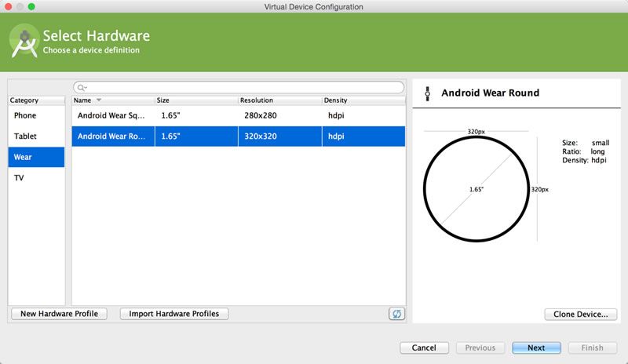Click the Clone Device button
628x364 pixels.
pos(581,315)
